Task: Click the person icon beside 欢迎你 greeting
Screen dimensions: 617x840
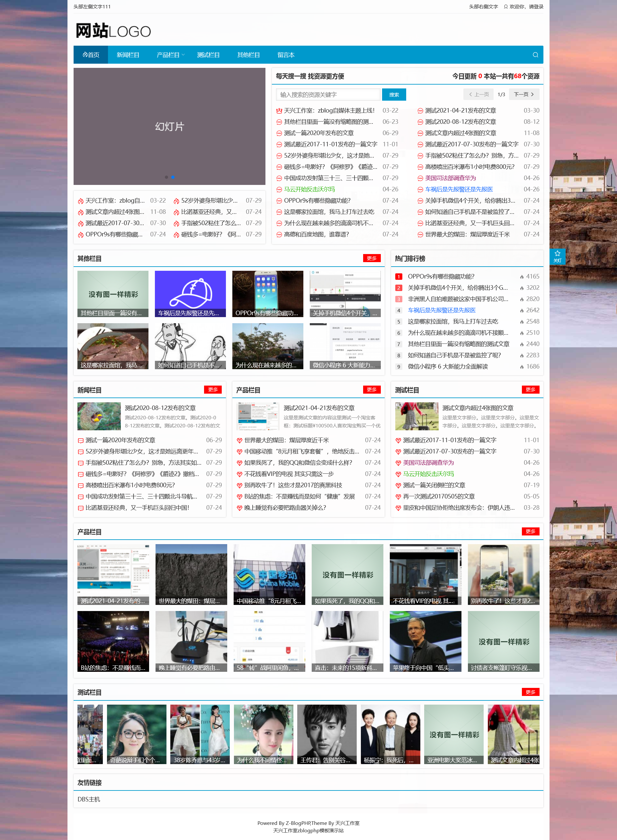Action: (506, 6)
